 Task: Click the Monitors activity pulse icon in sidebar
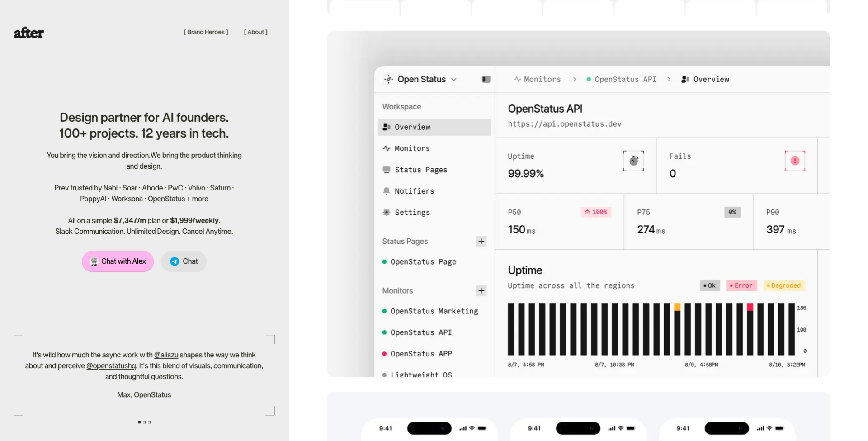point(387,148)
